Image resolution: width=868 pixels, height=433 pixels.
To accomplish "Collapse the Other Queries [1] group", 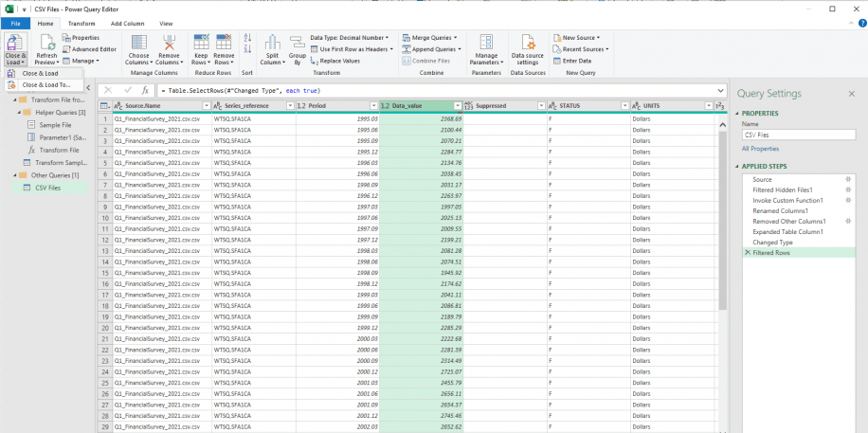I will 15,175.
